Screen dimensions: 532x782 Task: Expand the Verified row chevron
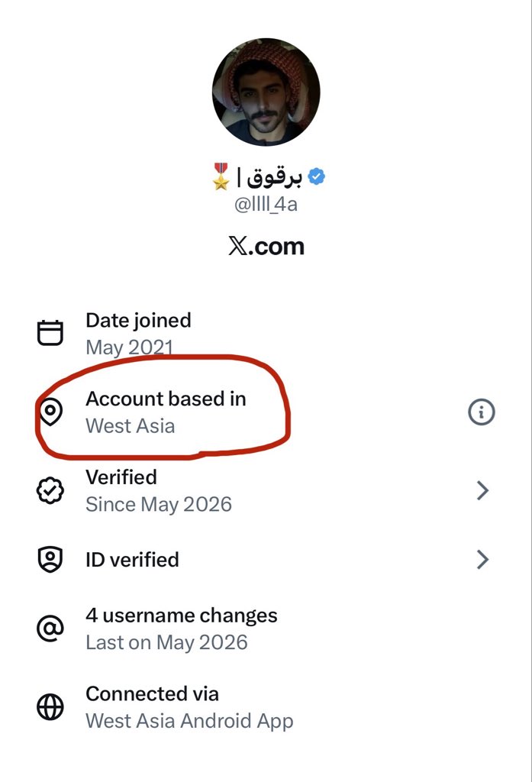coord(482,490)
